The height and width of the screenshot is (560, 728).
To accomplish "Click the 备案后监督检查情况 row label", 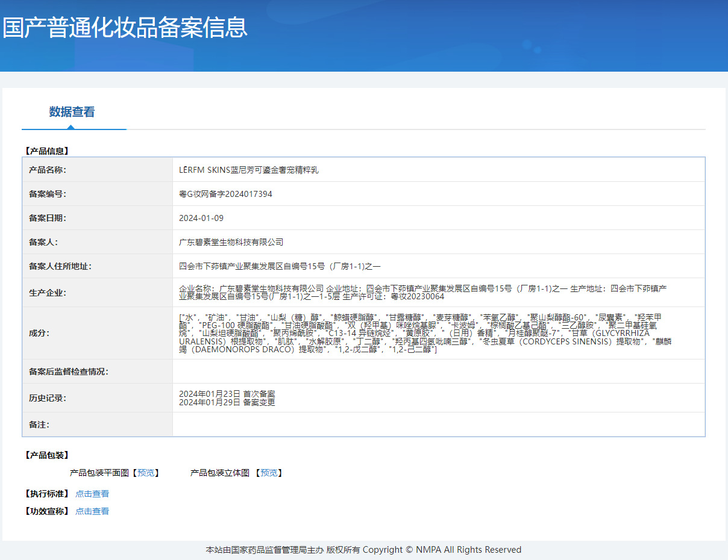I will coord(69,372).
